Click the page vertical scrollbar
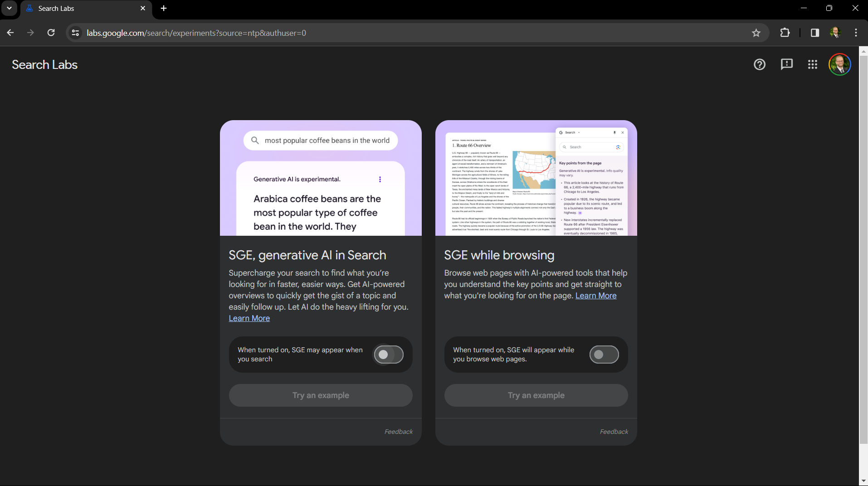 (863, 249)
